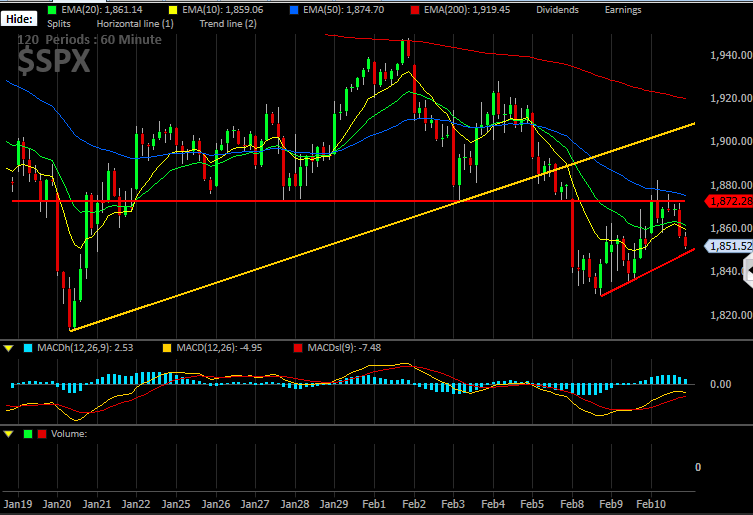Viewport: 753px width, 515px height.
Task: Toggle the Dividends overlay
Action: click(x=557, y=10)
